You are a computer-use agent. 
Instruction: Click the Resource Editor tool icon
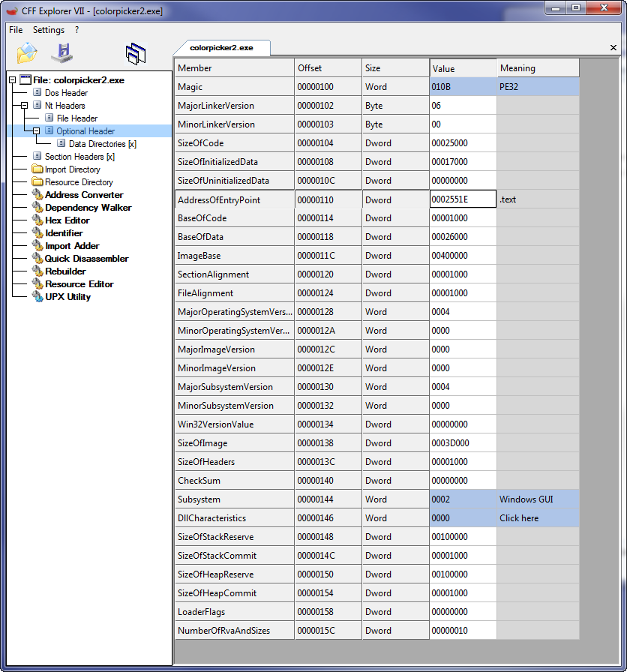[37, 283]
